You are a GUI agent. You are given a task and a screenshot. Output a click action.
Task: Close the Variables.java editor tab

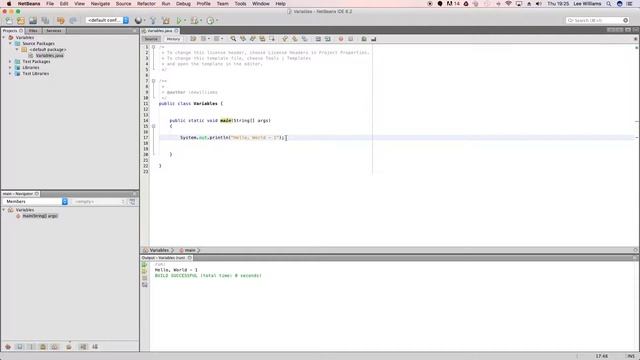point(177,31)
